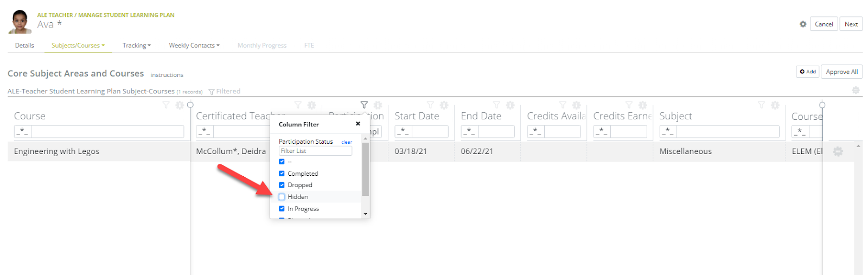Click the Add course button
The height and width of the screenshot is (275, 868).
coord(808,72)
